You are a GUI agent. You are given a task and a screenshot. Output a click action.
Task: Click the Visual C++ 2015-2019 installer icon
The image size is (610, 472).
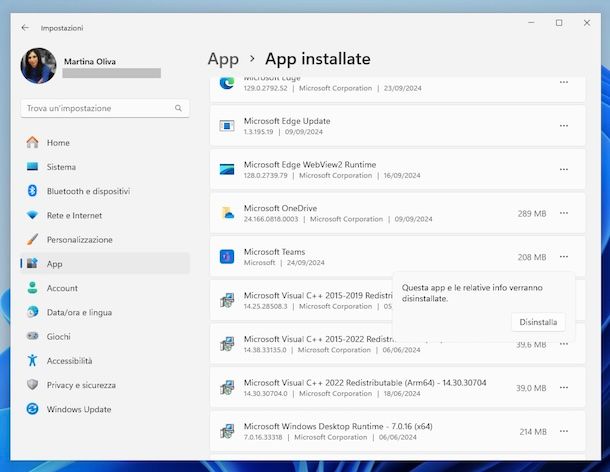point(227,300)
